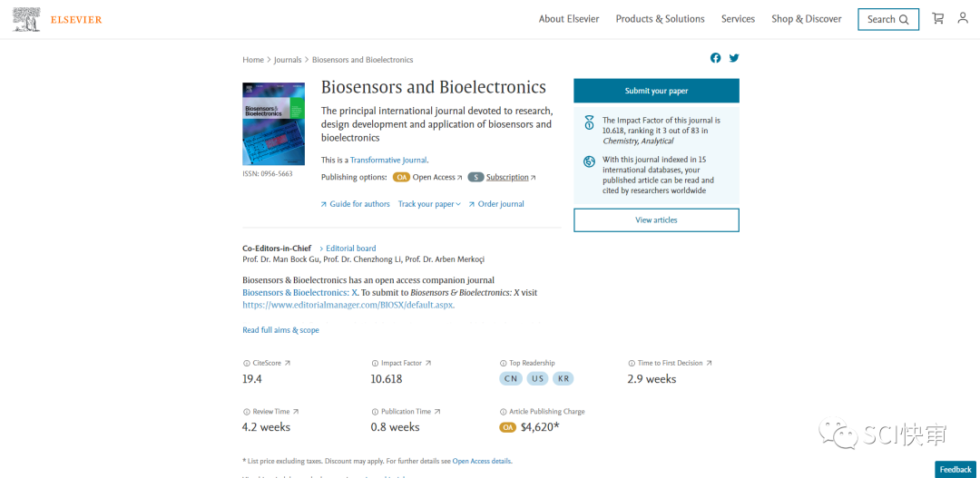The image size is (980, 478).
Task: Click the OA Open Access badge
Action: coord(401,178)
